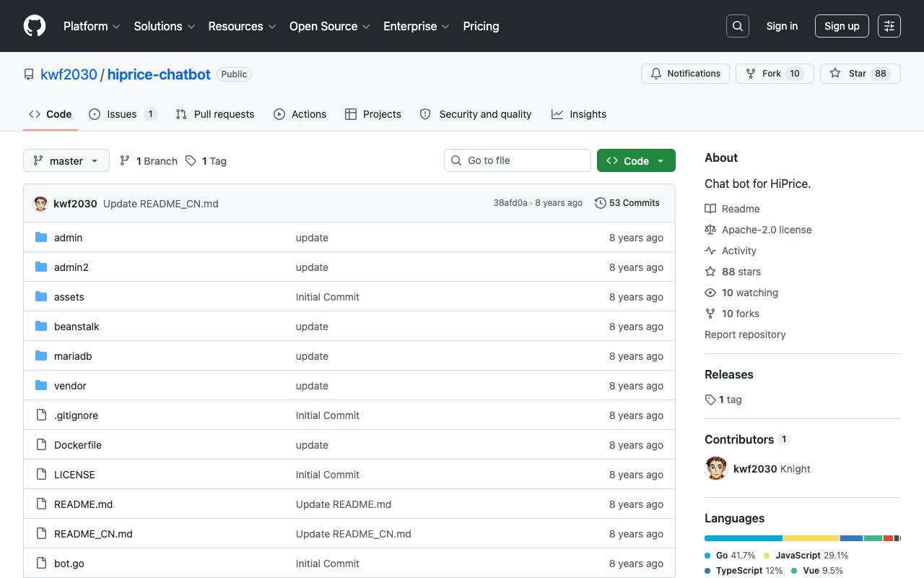Image resolution: width=924 pixels, height=578 pixels.
Task: Open the assets folder
Action: tap(69, 297)
